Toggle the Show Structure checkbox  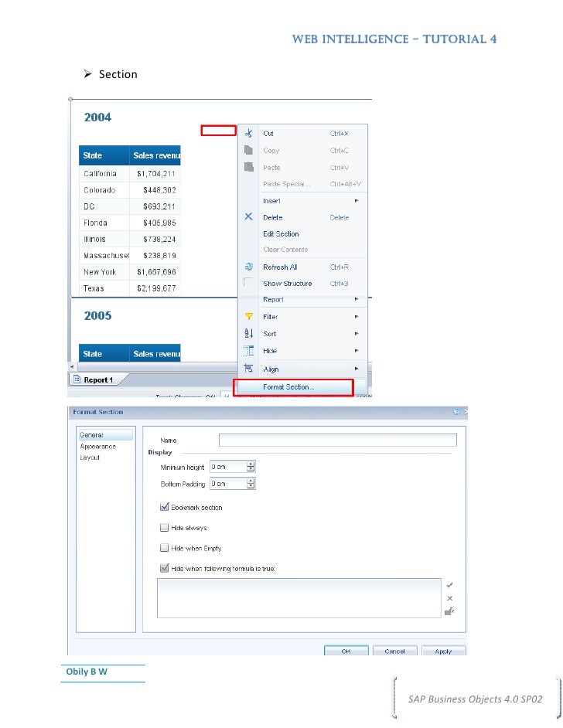click(248, 283)
